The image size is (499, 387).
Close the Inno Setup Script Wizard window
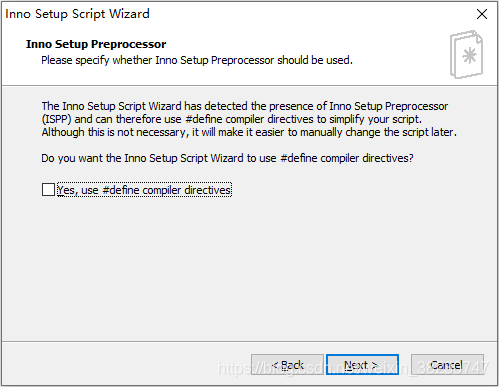[482, 14]
